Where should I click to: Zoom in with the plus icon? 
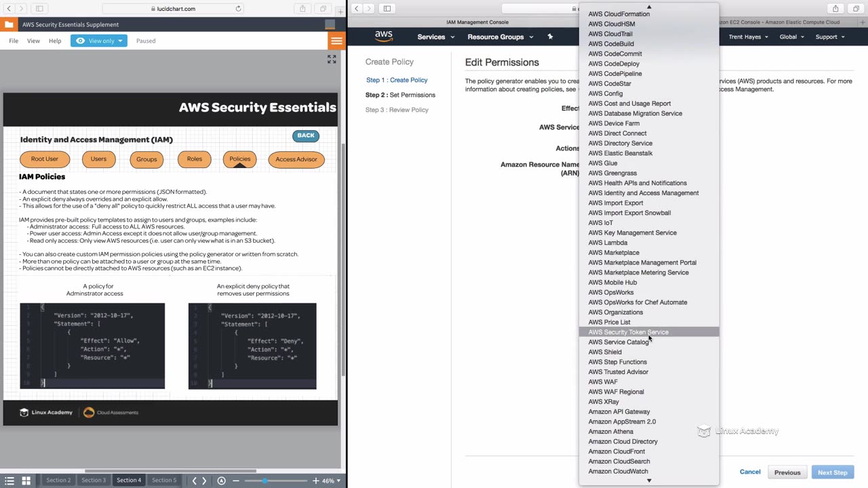tap(315, 481)
